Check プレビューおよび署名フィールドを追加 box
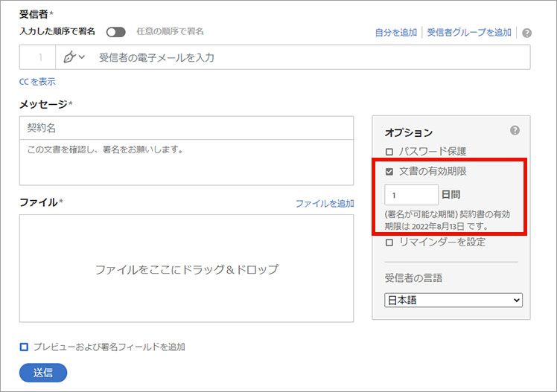The width and height of the screenshot is (557, 392). [x=25, y=347]
